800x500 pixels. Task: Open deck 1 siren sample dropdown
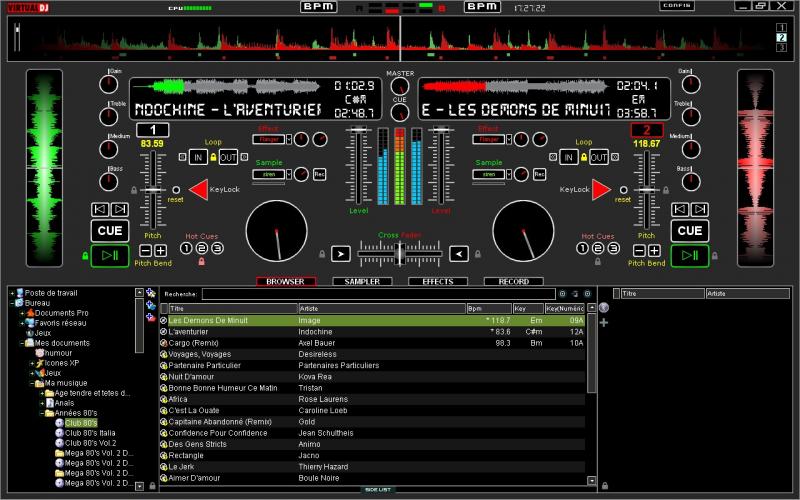pyautogui.click(x=289, y=174)
